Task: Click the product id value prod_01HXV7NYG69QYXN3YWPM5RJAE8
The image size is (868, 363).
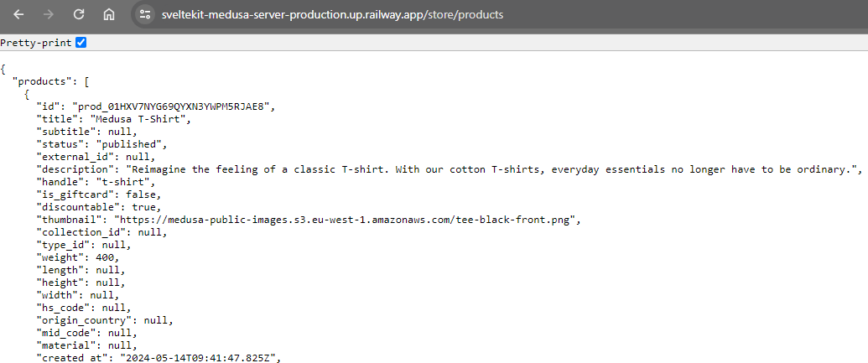Action: coord(170,106)
